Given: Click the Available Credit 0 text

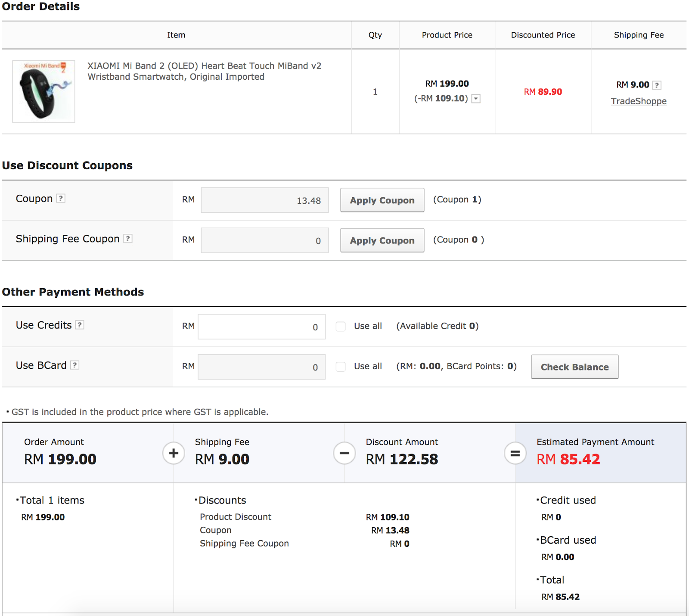Looking at the screenshot, I should 438,326.
